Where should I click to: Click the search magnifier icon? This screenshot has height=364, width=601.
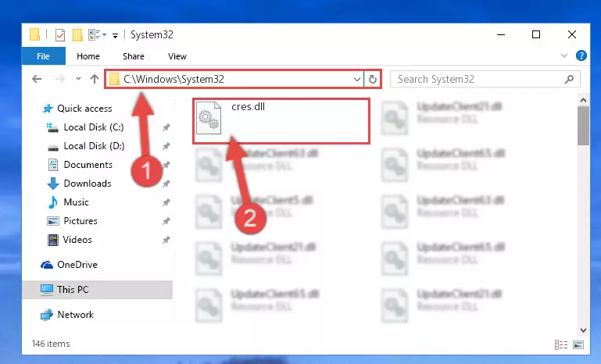pos(569,80)
